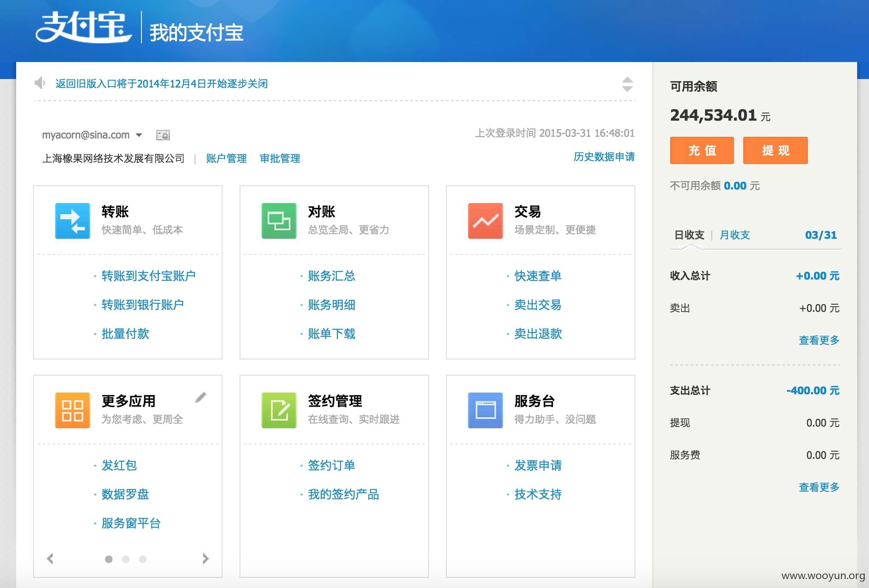Viewport: 869px width, 588px height.
Task: Open 转账到支付宝账户 link
Action: (x=149, y=276)
